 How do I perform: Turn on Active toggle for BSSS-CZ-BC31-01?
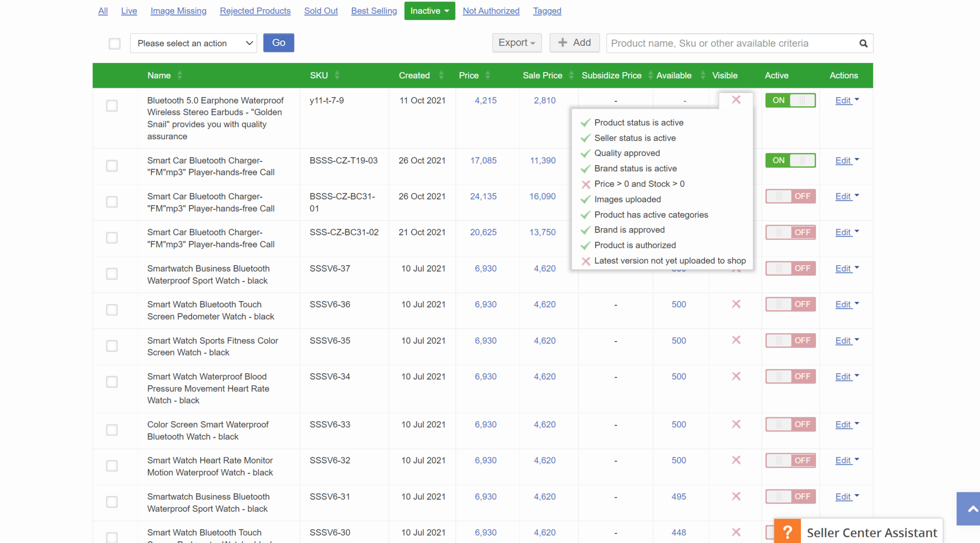790,196
